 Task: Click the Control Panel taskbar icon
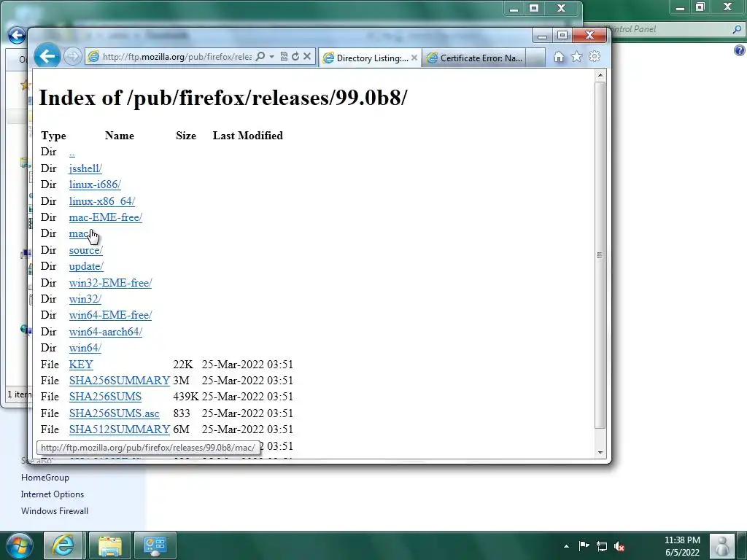point(155,545)
